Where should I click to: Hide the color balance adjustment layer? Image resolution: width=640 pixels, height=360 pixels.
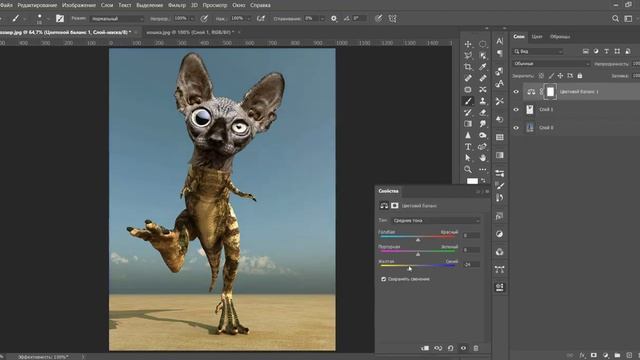(516, 92)
